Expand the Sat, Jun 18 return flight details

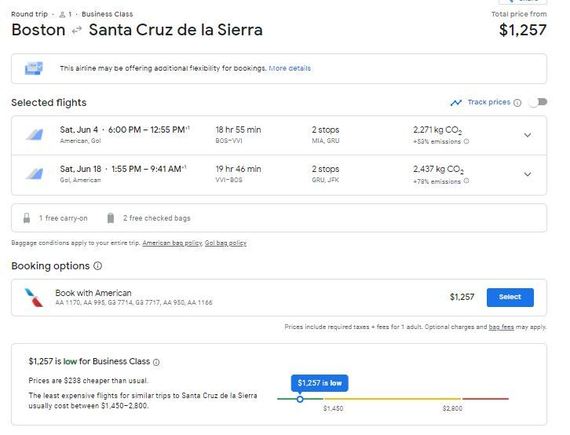click(x=527, y=174)
